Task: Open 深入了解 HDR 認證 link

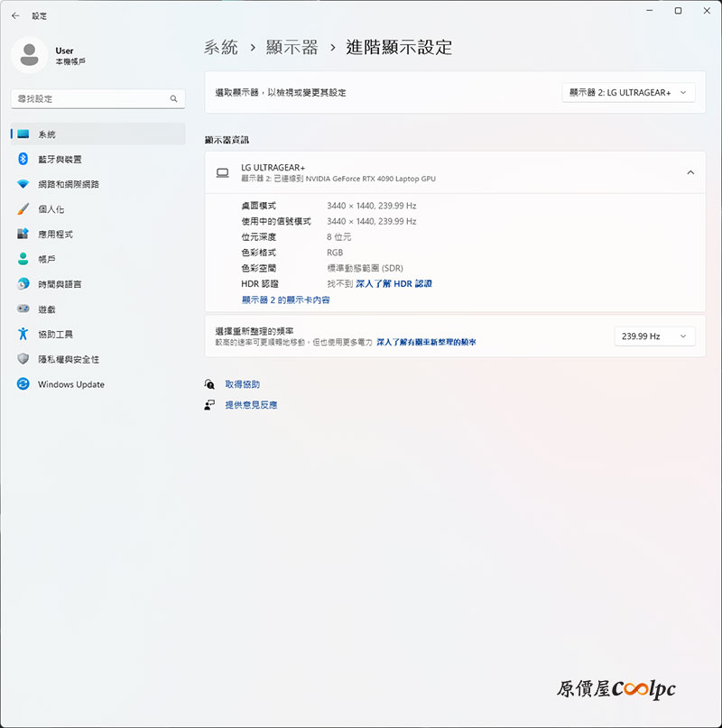Action: tap(394, 283)
